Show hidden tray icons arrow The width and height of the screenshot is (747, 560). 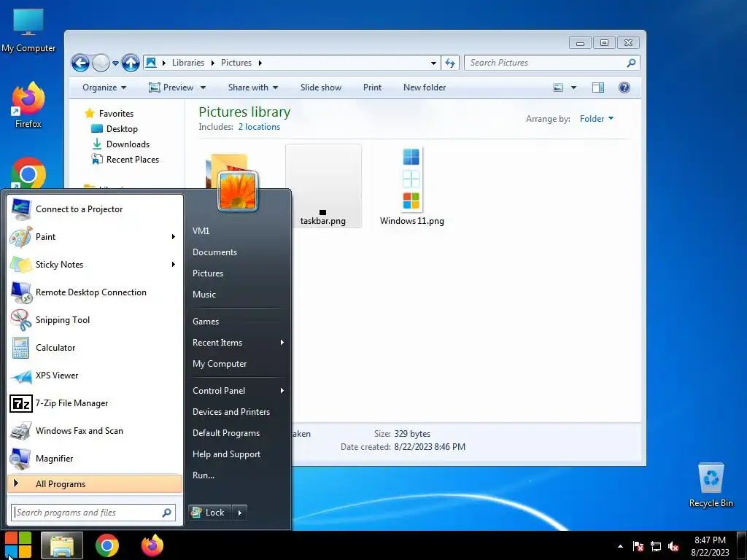(620, 547)
